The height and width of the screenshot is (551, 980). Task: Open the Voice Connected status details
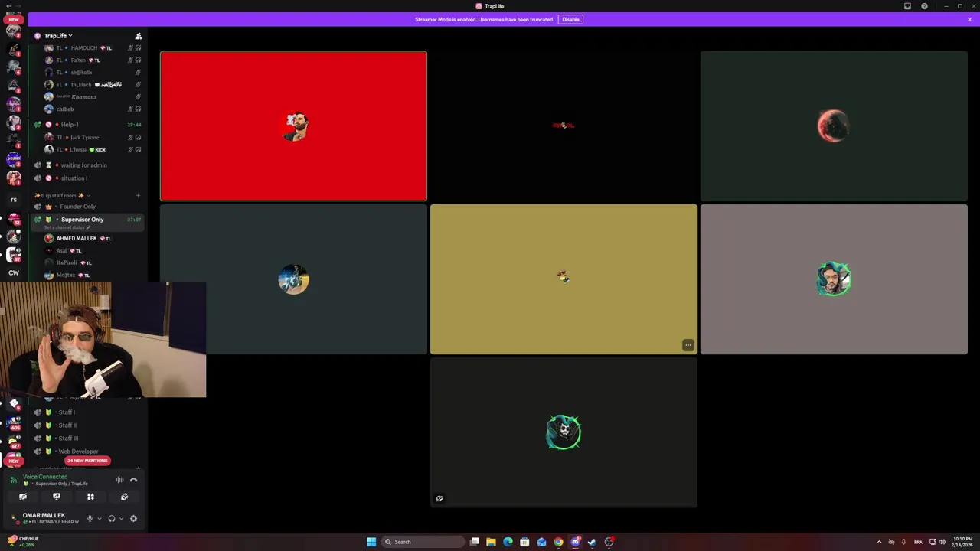point(44,477)
